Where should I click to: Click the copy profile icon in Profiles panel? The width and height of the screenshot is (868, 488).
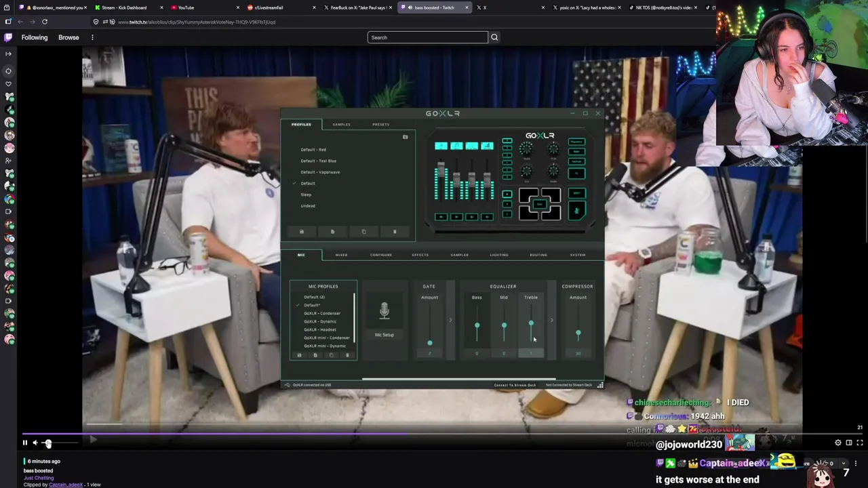[x=363, y=232]
